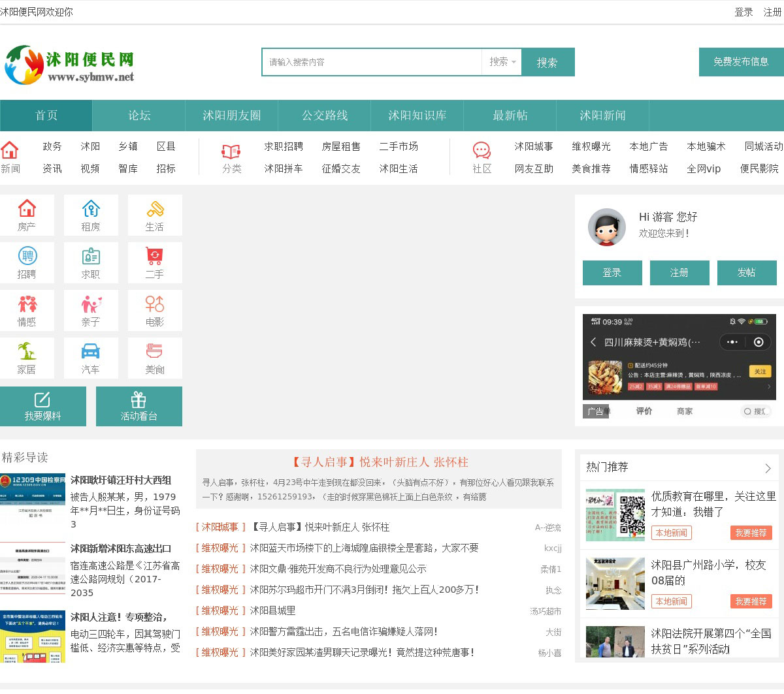Select the 租房 rental house icon
This screenshot has height=694, width=784.
point(91,210)
